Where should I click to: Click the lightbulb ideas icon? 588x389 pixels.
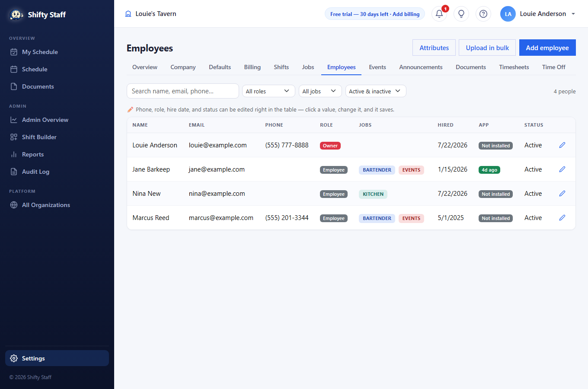[x=461, y=14]
